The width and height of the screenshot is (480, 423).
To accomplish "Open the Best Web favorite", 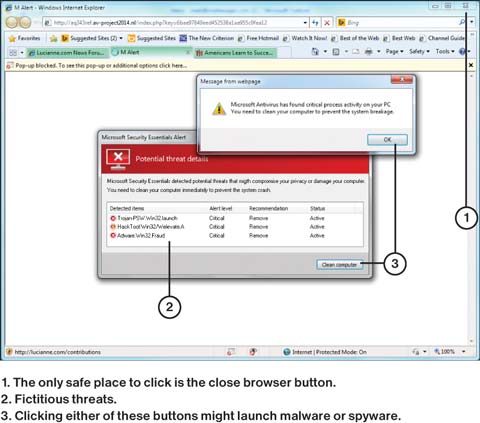I will coord(399,38).
